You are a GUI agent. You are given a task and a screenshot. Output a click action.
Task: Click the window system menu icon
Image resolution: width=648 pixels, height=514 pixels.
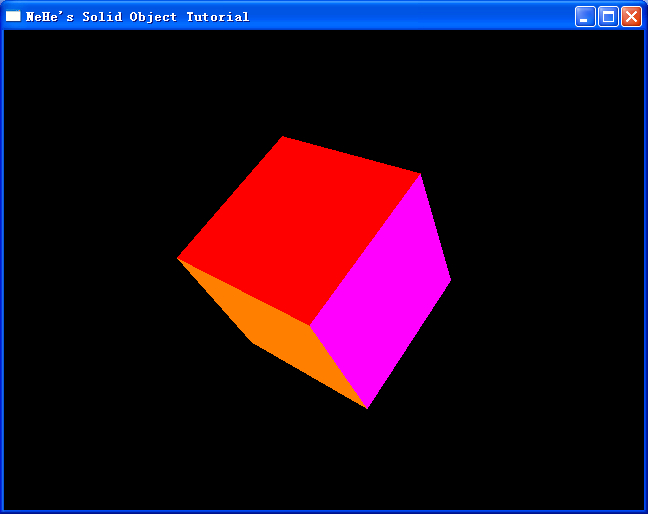tap(13, 16)
